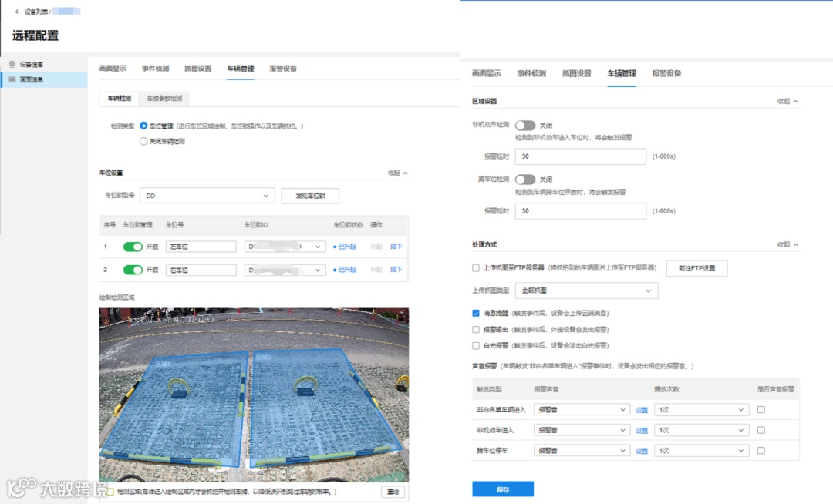Open the 车位锁ID dropdown in row 2

(285, 270)
